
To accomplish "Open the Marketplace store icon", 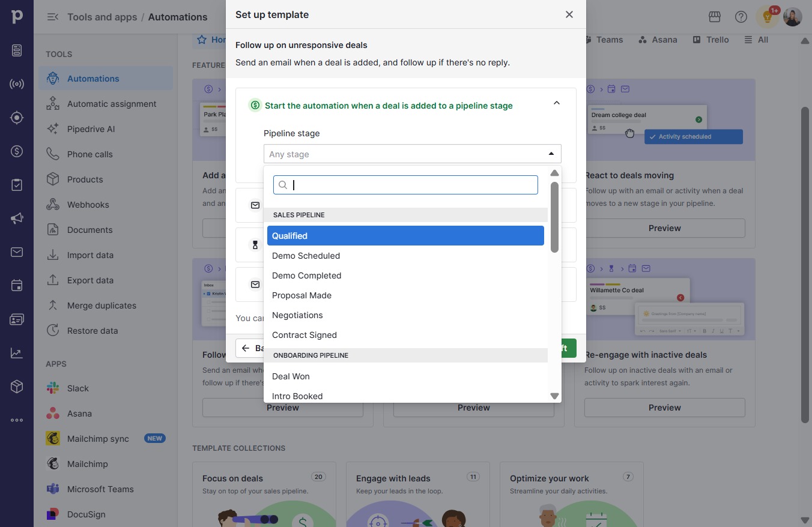I will click(x=715, y=17).
